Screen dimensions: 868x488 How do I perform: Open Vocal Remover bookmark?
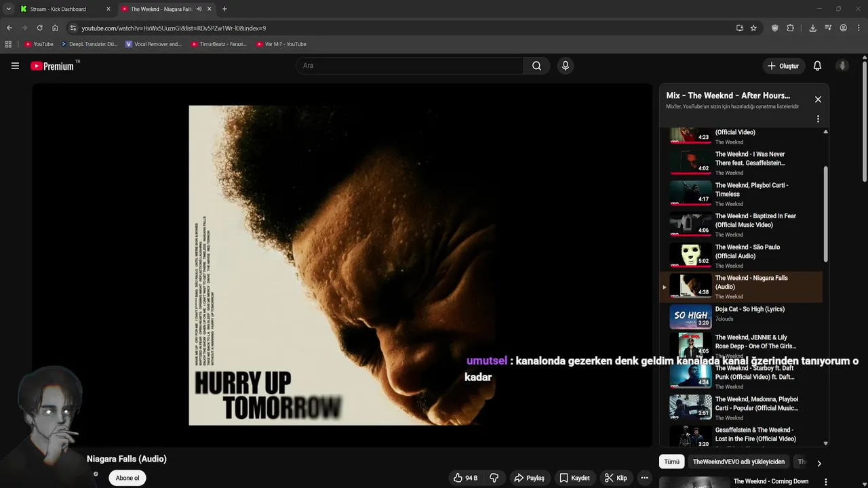pos(154,44)
